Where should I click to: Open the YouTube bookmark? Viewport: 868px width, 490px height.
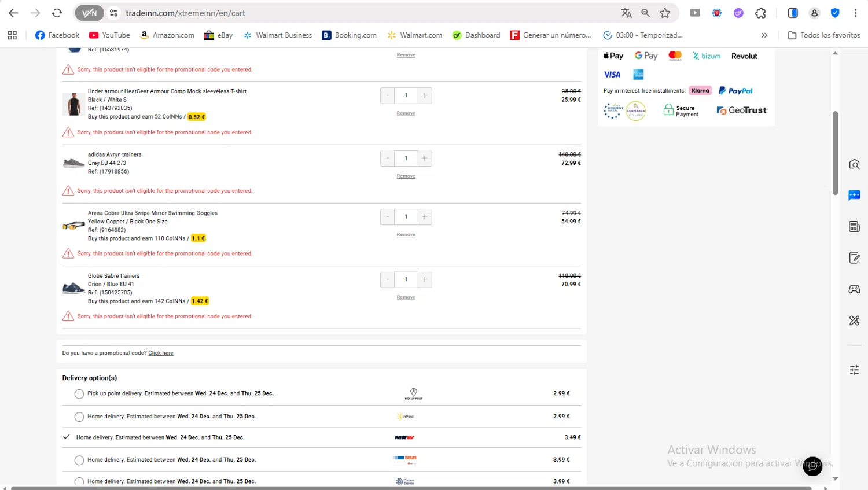click(x=109, y=35)
